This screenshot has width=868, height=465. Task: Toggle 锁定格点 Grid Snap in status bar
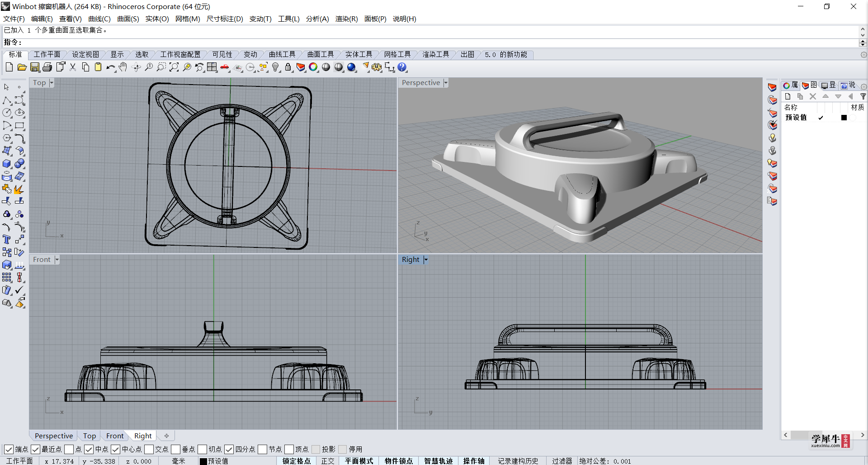297,461
